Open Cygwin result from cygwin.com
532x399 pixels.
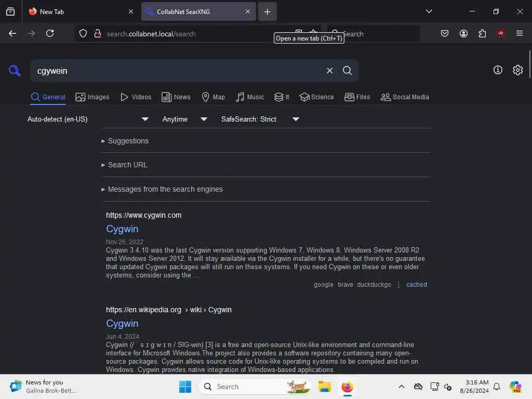[x=122, y=229]
